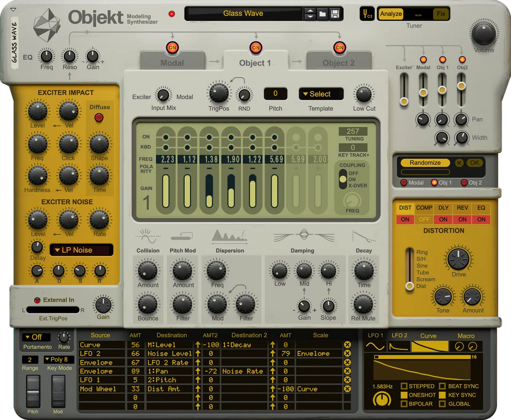Switch to the LFO 2 tab
This screenshot has width=511, height=420.
coord(399,335)
